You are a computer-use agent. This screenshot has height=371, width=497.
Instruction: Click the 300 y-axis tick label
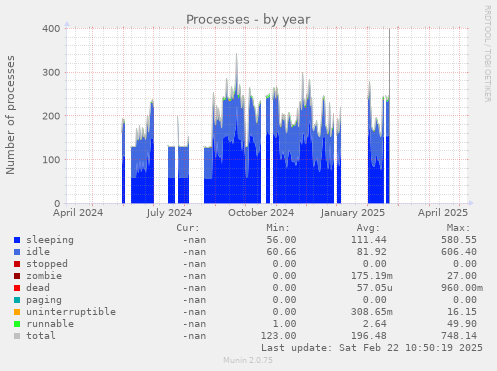[51, 72]
